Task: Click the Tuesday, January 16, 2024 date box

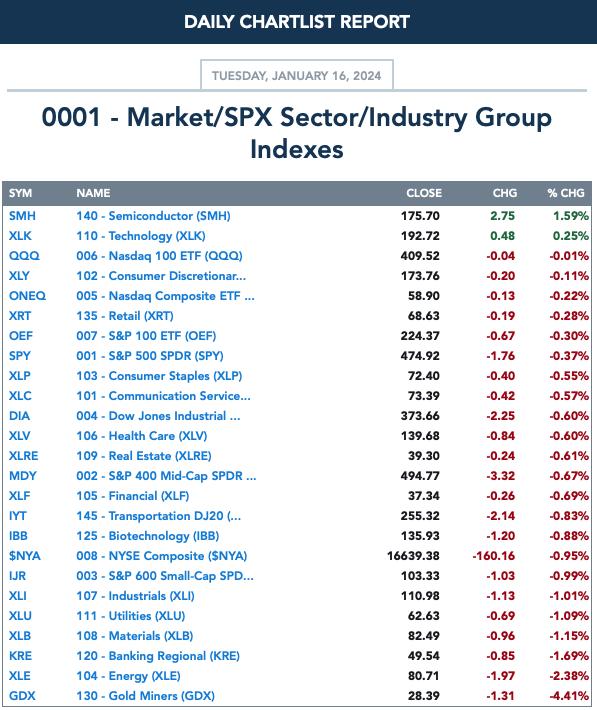Action: pos(297,75)
